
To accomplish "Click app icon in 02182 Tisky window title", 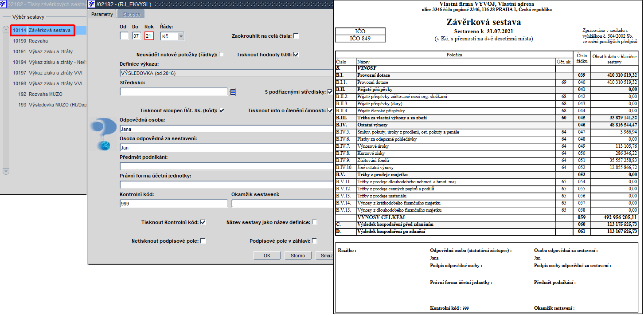I will click(x=3, y=4).
